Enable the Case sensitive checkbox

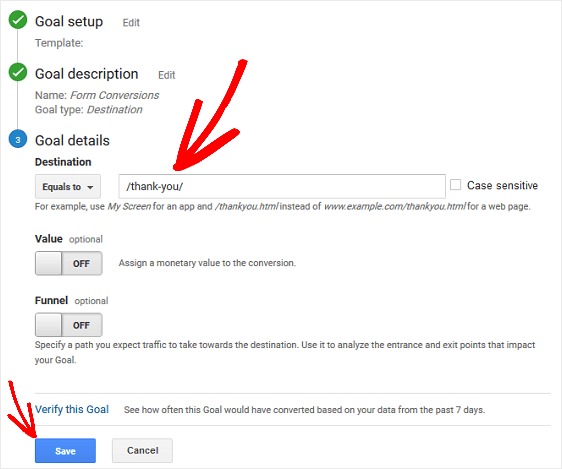click(455, 185)
